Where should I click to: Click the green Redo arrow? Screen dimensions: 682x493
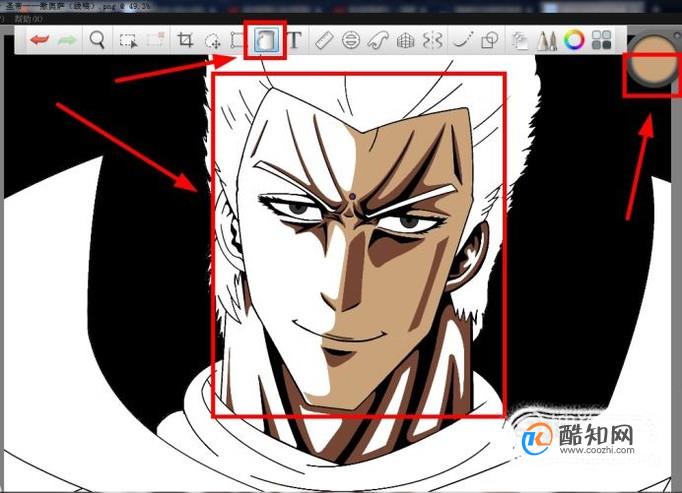(x=67, y=40)
